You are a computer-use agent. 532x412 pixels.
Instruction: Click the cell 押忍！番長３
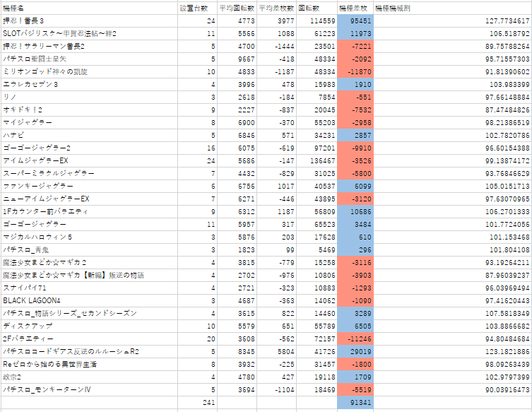pyautogui.click(x=89, y=21)
